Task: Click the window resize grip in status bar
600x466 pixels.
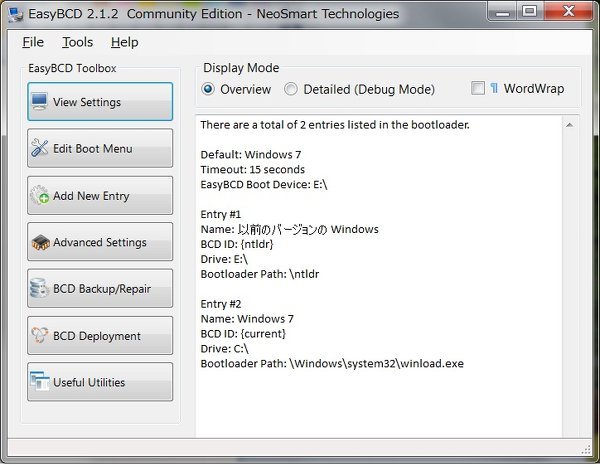Action: coord(586,450)
